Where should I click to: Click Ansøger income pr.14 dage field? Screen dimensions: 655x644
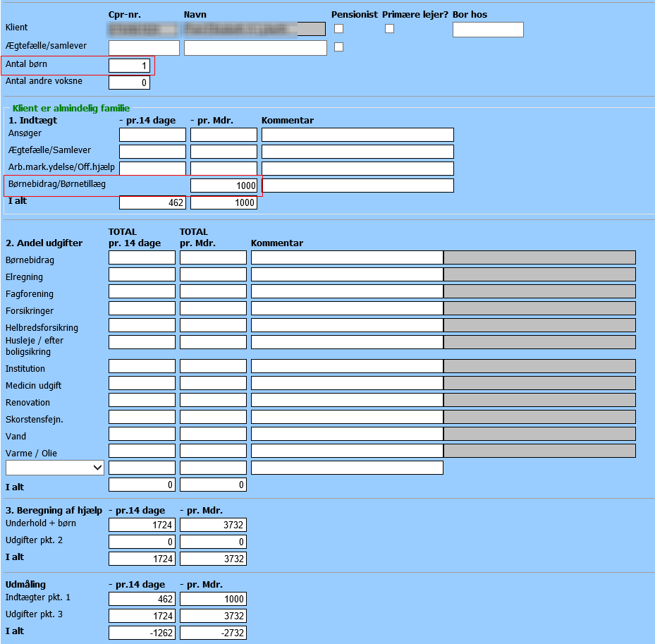(x=152, y=135)
